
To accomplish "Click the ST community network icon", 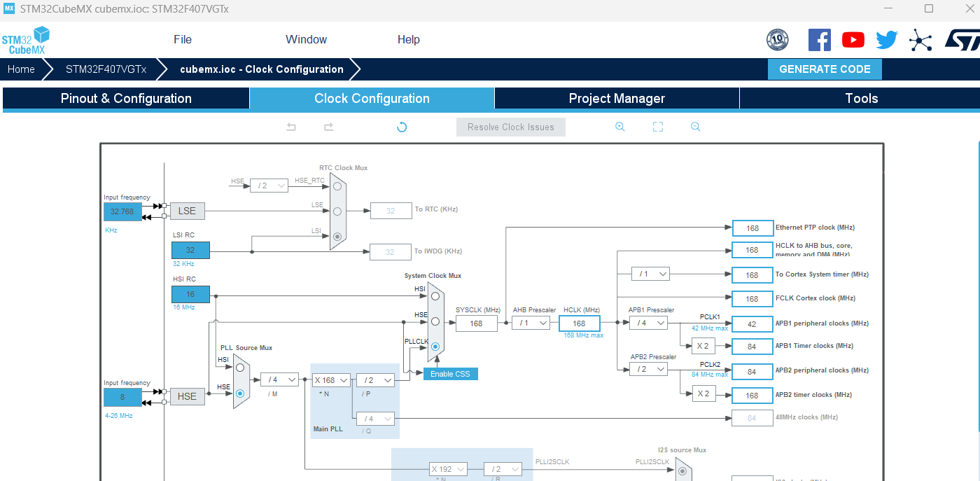I will click(x=920, y=40).
